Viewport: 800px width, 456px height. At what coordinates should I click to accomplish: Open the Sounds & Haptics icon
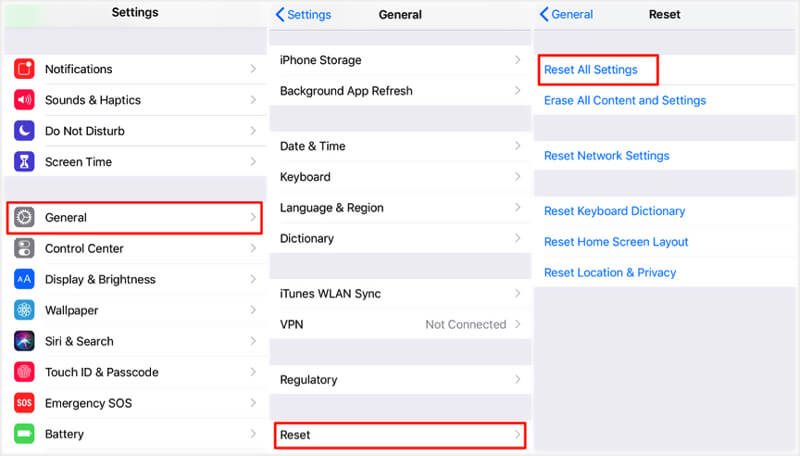[x=25, y=100]
